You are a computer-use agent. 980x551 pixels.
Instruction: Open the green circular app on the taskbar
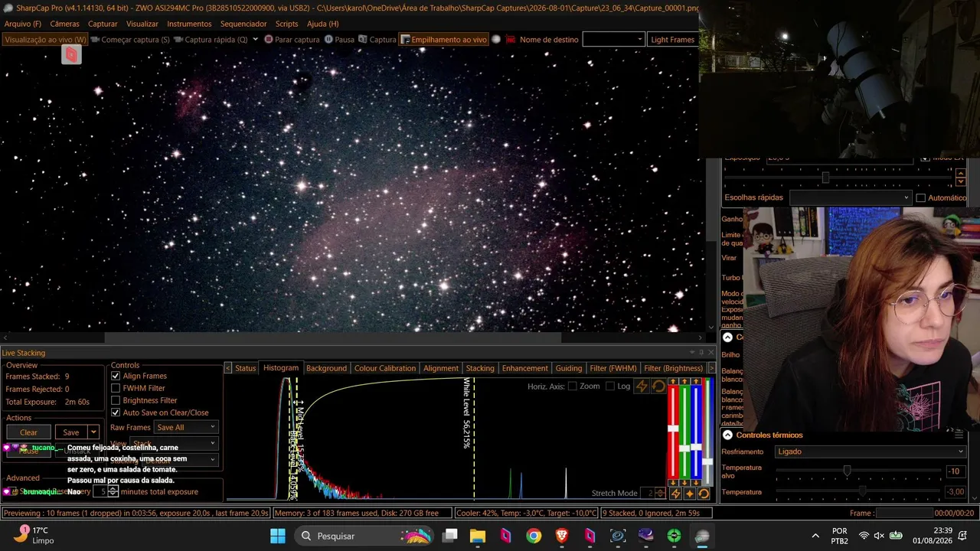click(674, 536)
